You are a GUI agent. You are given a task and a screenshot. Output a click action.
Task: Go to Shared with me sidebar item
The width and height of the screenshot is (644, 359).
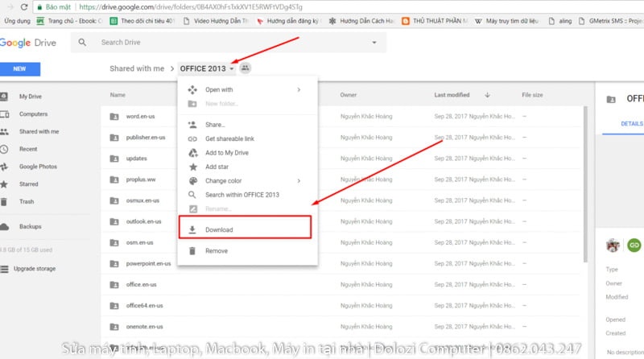pyautogui.click(x=39, y=131)
